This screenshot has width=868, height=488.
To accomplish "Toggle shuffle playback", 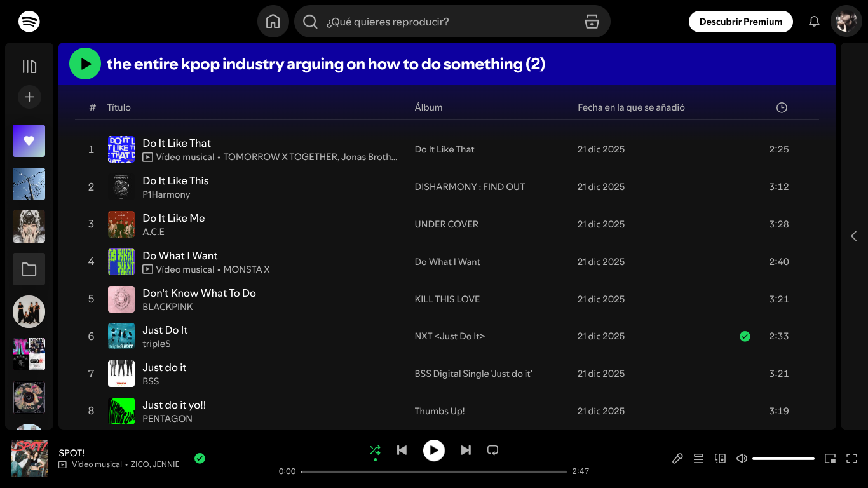I will (375, 450).
